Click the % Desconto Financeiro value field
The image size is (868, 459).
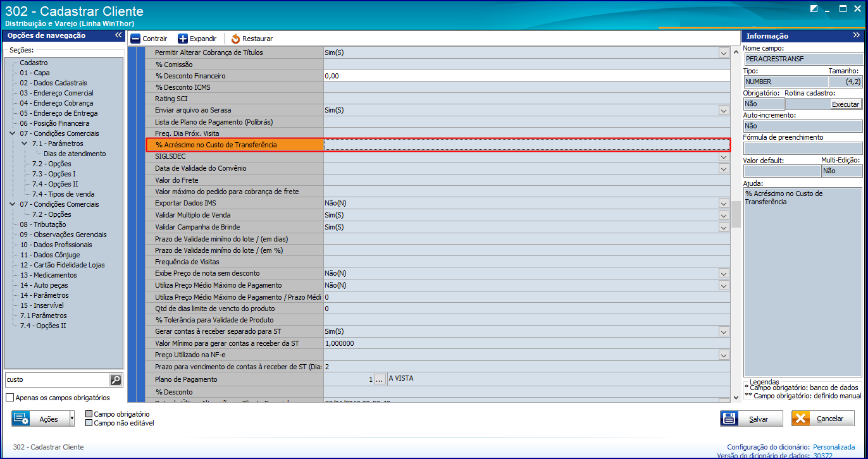pyautogui.click(x=526, y=76)
